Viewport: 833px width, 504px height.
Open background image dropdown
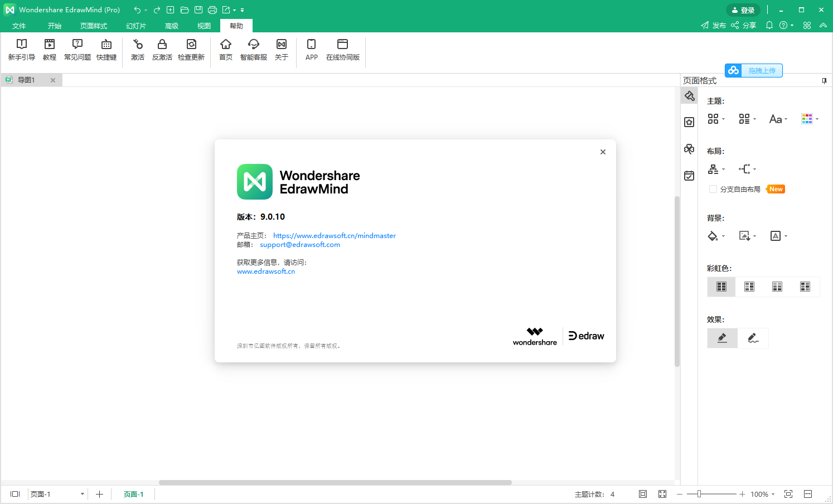tap(748, 236)
